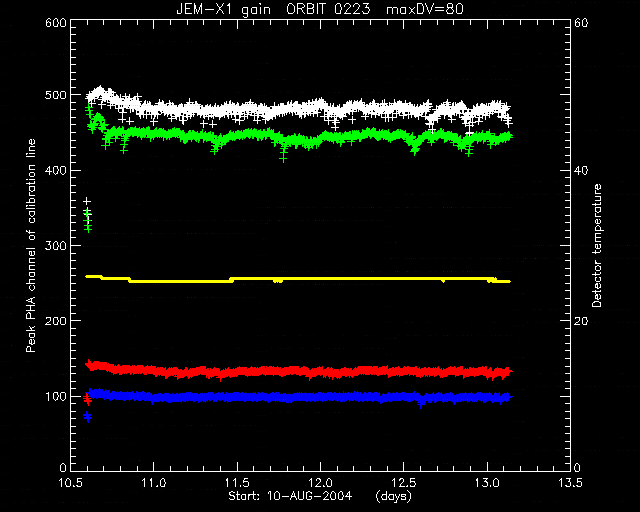Click the isolated white plus marker near 350
The height and width of the screenshot is (512, 640).
pyautogui.click(x=87, y=202)
